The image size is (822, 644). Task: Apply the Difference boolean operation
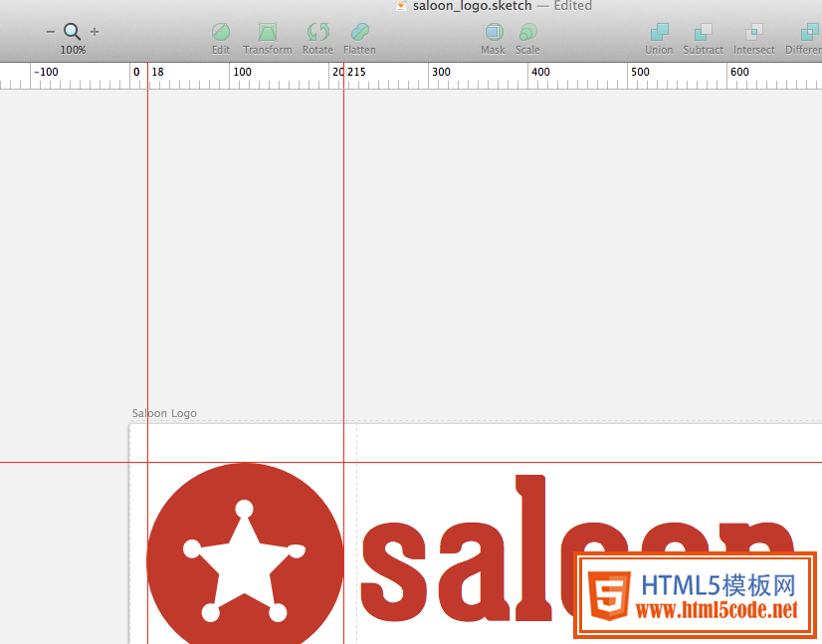click(804, 39)
